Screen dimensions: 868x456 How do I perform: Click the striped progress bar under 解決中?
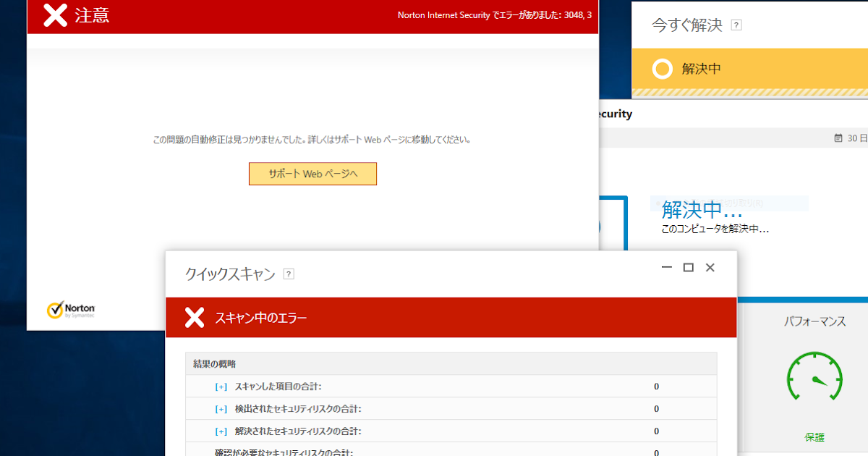750,93
